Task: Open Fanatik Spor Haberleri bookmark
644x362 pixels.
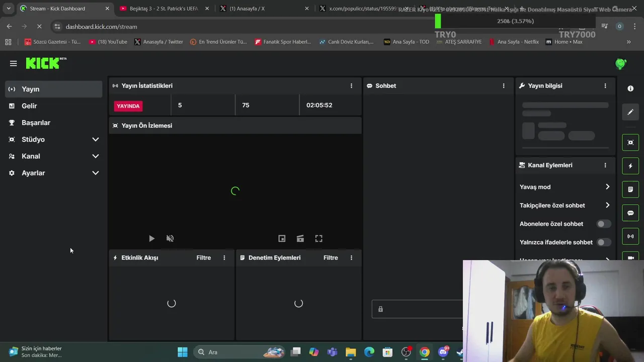Action: click(x=283, y=42)
